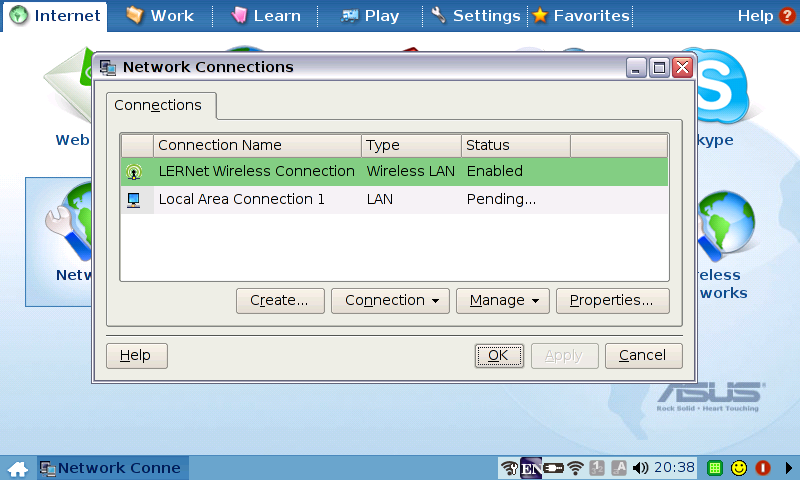The height and width of the screenshot is (480, 800).
Task: Expand the taskbar black arrow
Action: [789, 468]
